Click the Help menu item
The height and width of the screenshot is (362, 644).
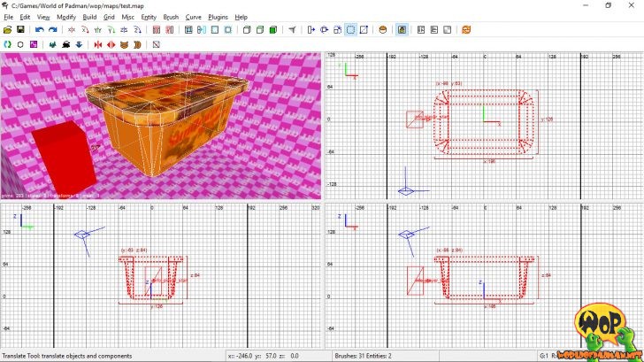click(x=241, y=17)
